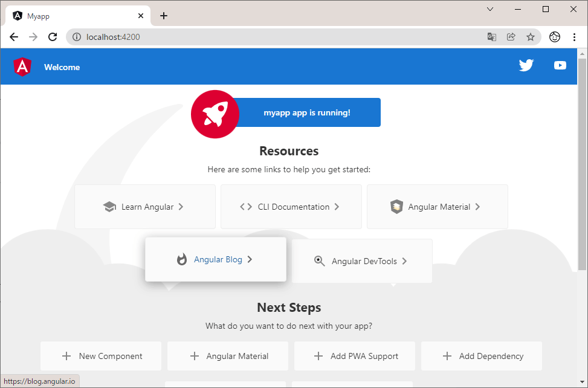Open the Angular Blog link
The width and height of the screenshot is (588, 388).
tap(216, 259)
